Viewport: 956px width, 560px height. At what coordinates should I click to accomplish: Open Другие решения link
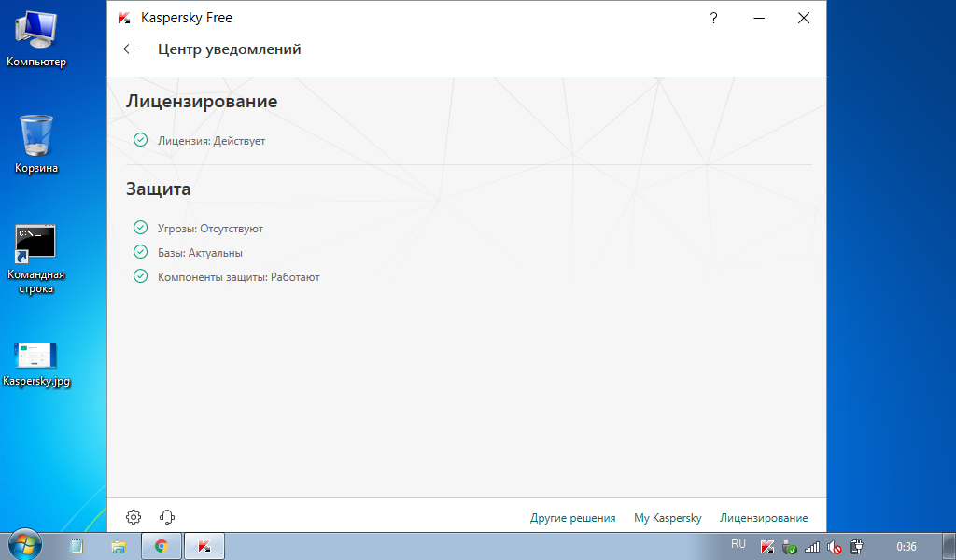pyautogui.click(x=572, y=518)
